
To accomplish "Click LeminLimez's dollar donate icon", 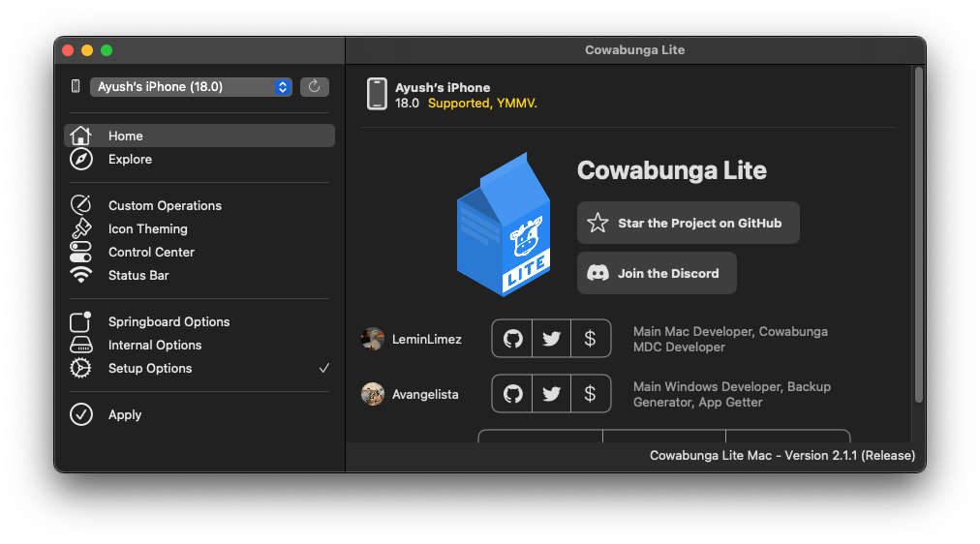I will [x=590, y=339].
